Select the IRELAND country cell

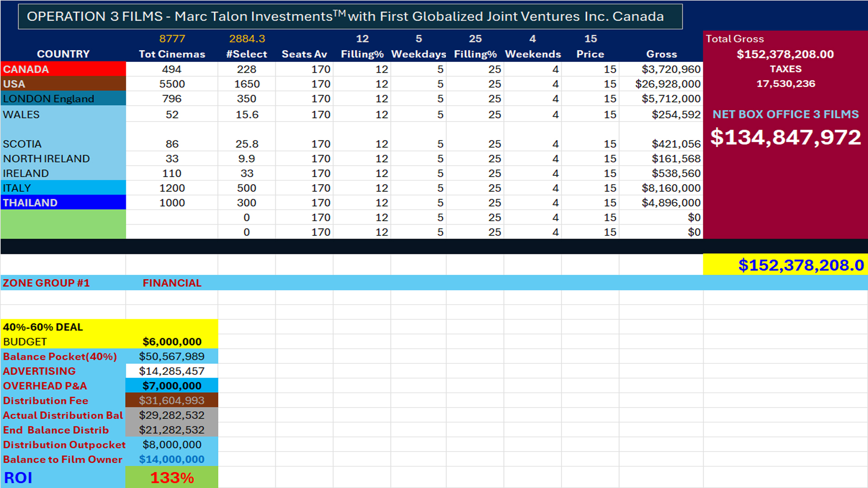(63, 173)
